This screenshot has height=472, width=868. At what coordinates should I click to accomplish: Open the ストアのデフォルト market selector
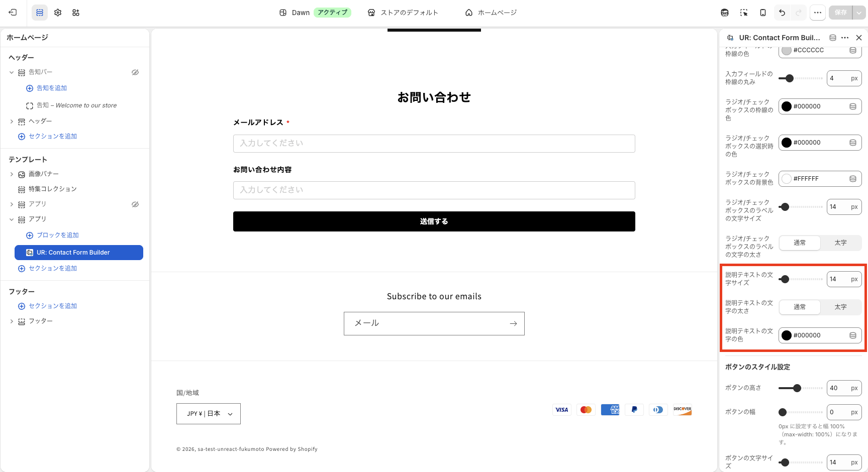[x=403, y=13]
